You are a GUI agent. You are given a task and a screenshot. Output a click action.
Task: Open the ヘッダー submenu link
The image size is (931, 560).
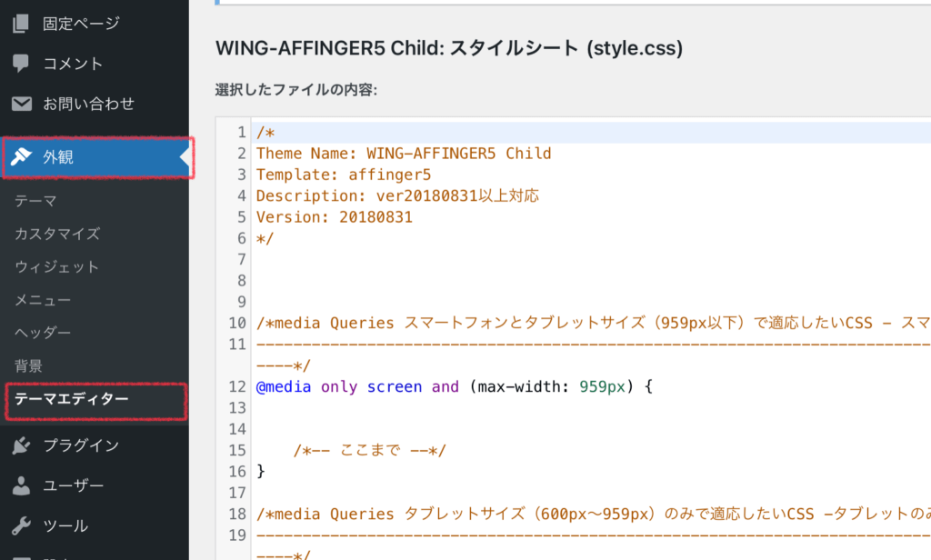click(42, 333)
